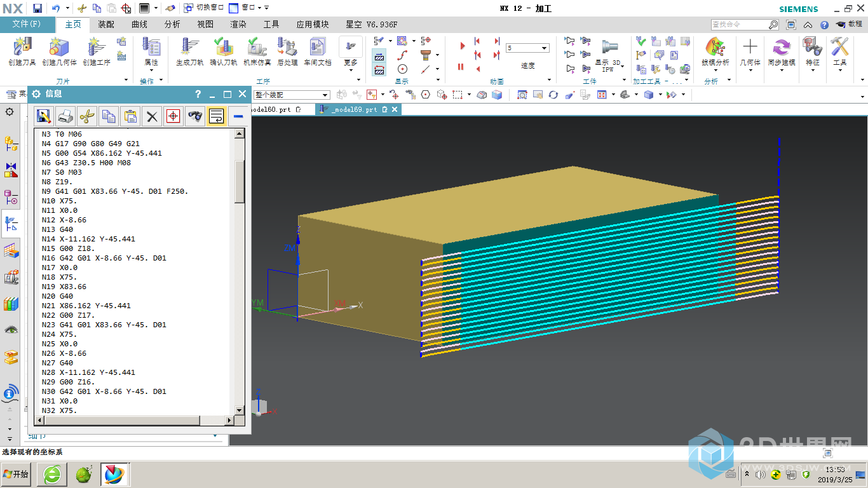Click the delete X icon in Information window
868x488 pixels.
click(x=151, y=116)
